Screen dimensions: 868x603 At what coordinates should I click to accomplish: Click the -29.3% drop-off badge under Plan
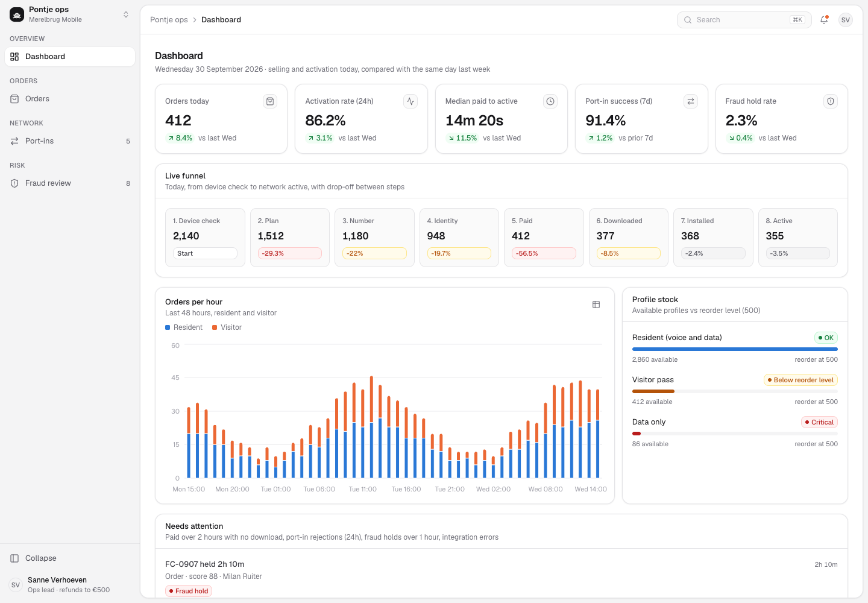(290, 253)
